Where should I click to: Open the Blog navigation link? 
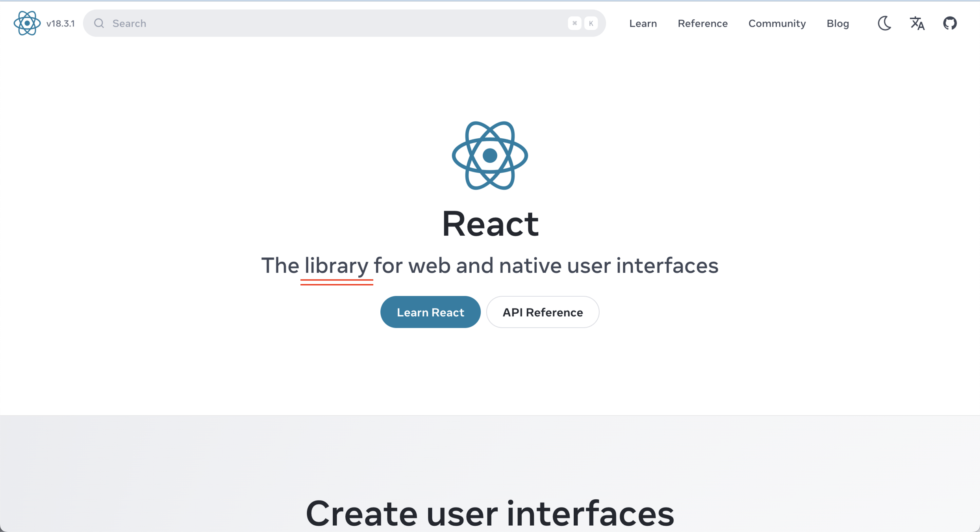(x=837, y=23)
